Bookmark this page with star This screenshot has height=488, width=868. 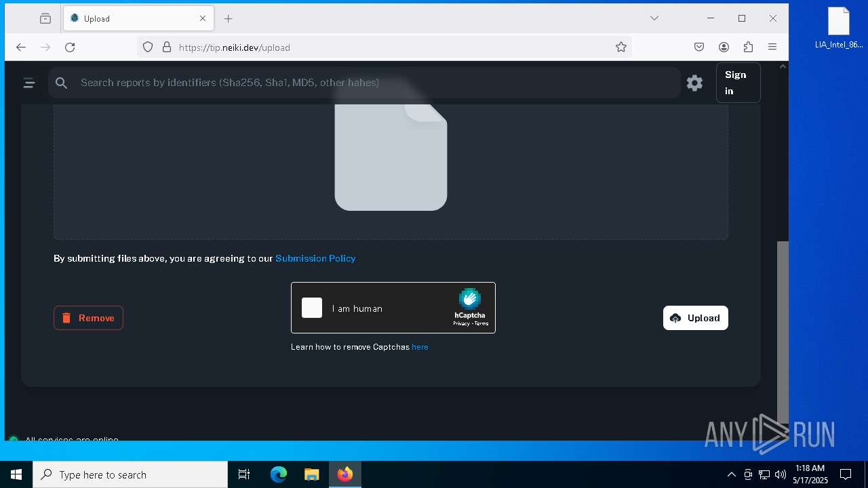coord(621,47)
